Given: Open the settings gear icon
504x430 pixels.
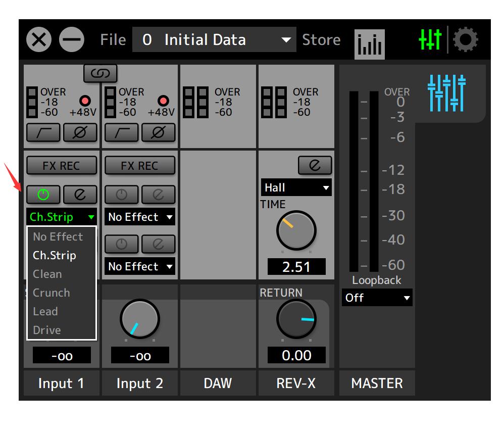Looking at the screenshot, I should tap(465, 40).
